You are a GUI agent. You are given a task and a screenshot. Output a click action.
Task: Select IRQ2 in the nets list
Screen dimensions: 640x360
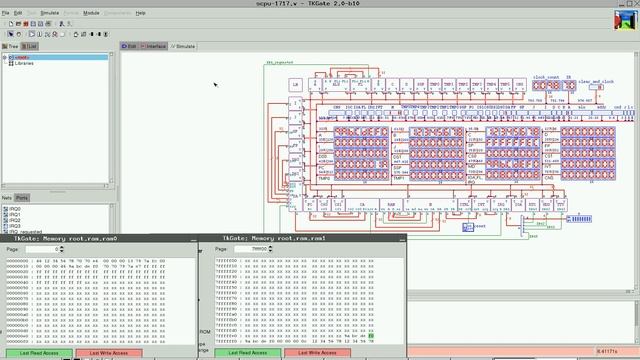click(x=15, y=220)
